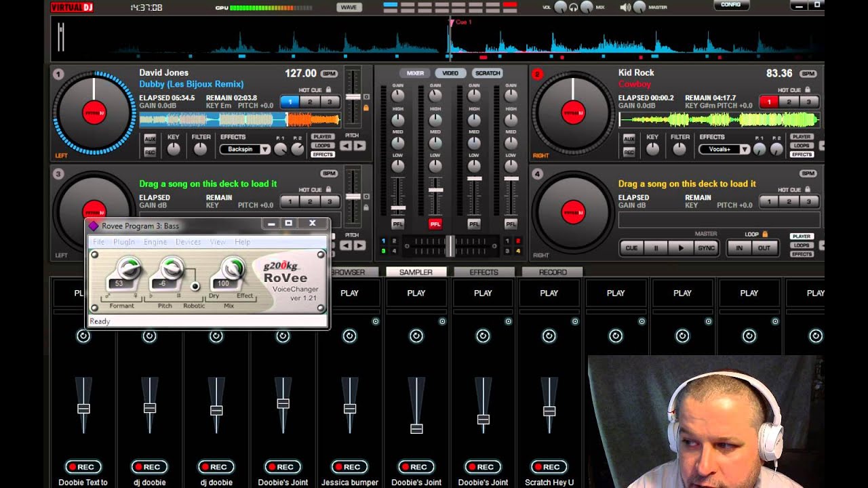The width and height of the screenshot is (868, 488).
Task: Click the Filter knob on deck 1
Action: pyautogui.click(x=200, y=149)
